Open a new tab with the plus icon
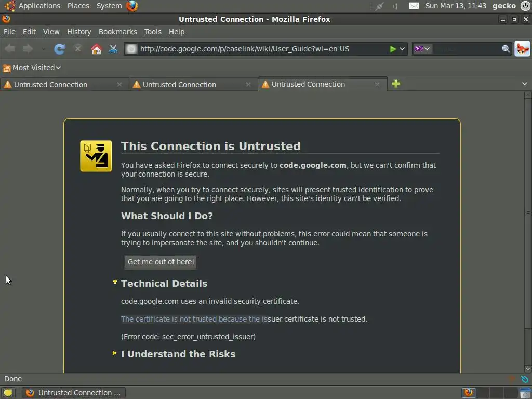Viewport: 532px width, 399px height. point(395,84)
